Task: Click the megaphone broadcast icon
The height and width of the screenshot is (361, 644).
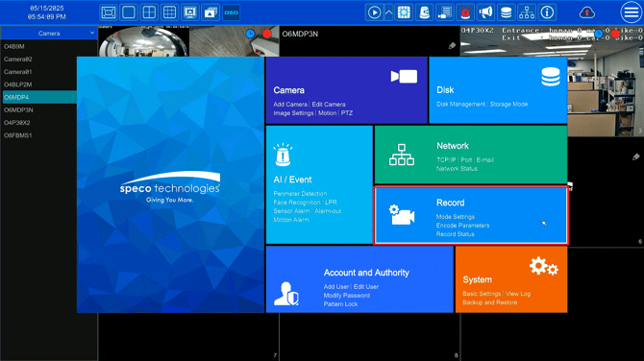Action: point(485,12)
